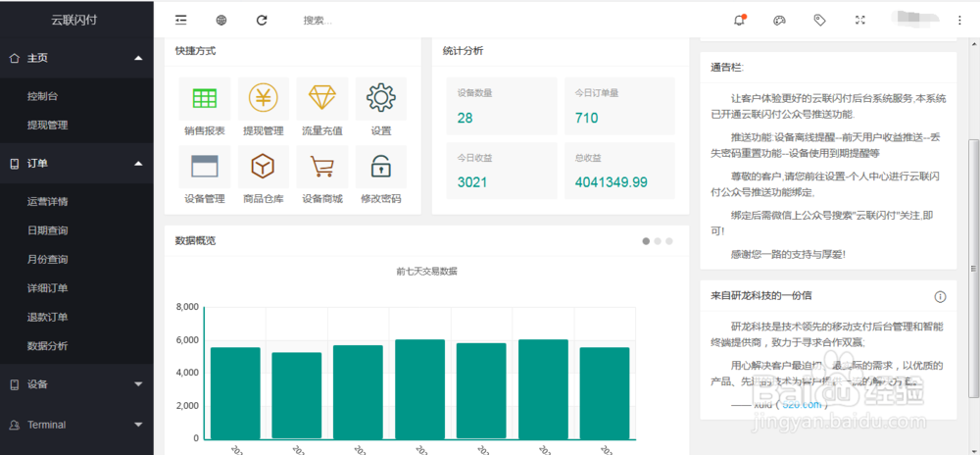
Task: Click the 快捷方式 panel heading
Action: 196,51
